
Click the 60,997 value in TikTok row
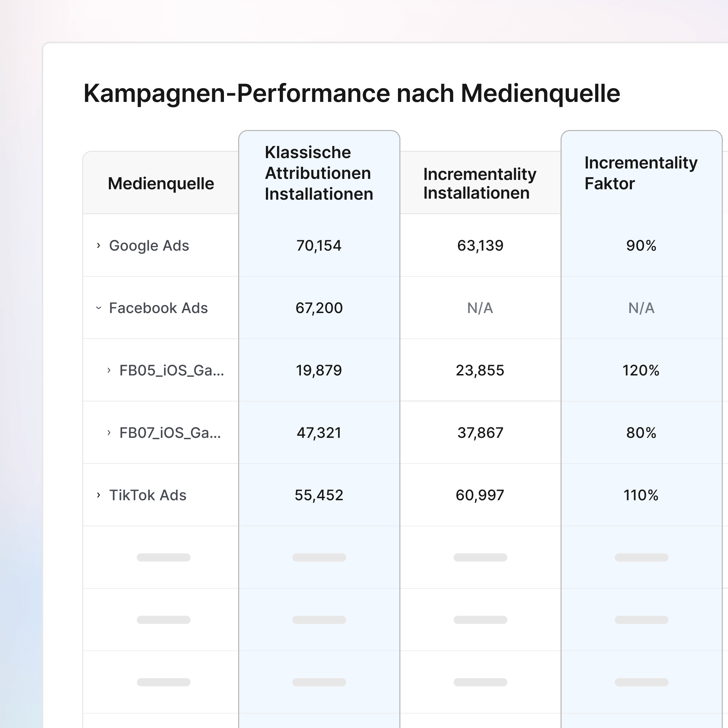click(480, 495)
